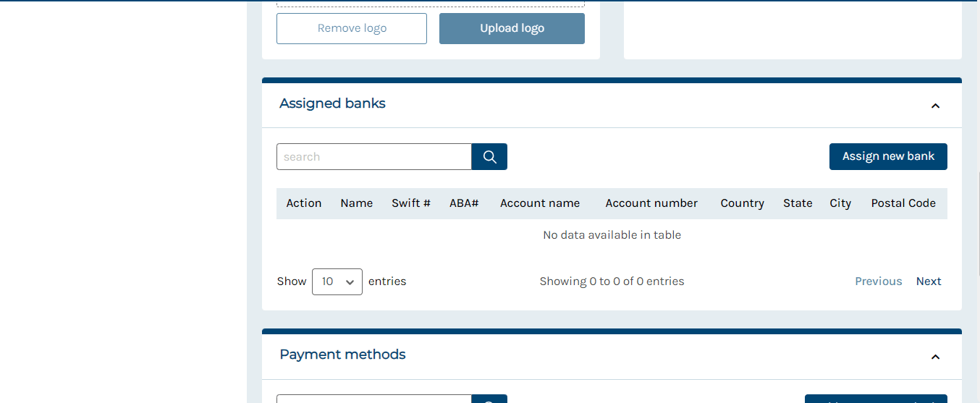The height and width of the screenshot is (403, 980).
Task: Collapse the Assigned banks section chevron
Action: click(935, 106)
